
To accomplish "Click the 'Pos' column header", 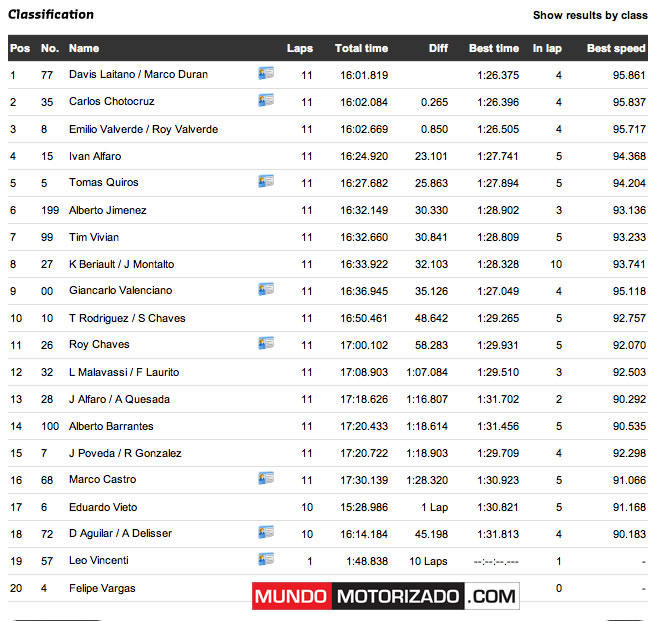I will click(20, 48).
